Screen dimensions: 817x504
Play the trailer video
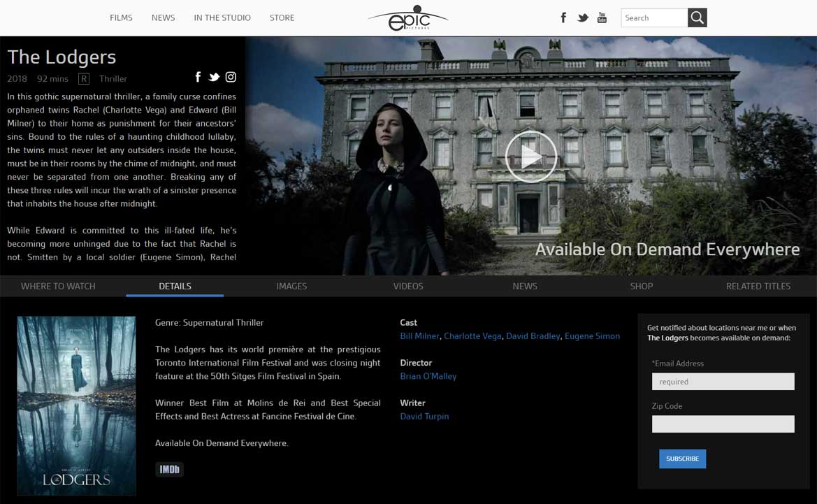[531, 157]
